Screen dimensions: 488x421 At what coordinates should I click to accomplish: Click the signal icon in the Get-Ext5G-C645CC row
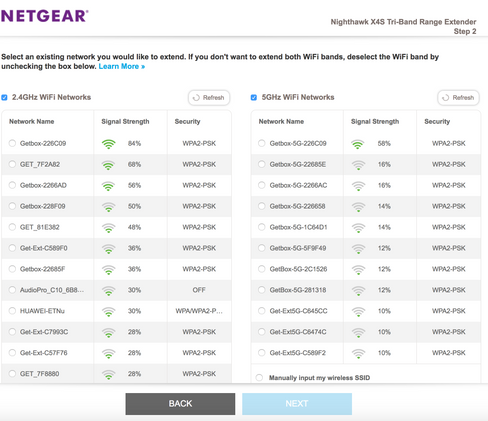click(358, 312)
